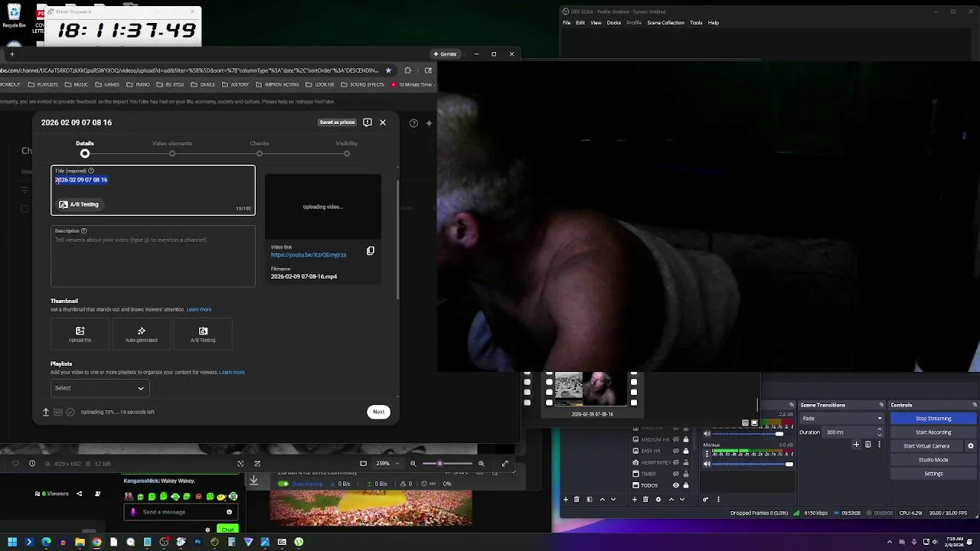The width and height of the screenshot is (980, 551).
Task: Increase the transition Duration stepper
Action: (879, 430)
